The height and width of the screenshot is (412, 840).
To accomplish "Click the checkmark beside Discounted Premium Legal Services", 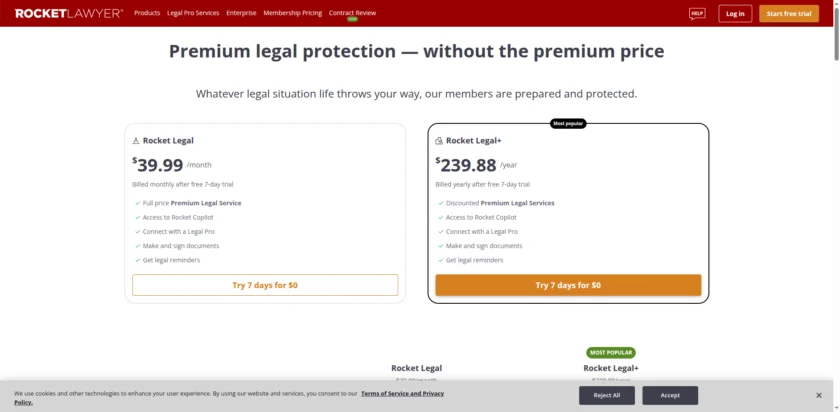I will tap(439, 203).
